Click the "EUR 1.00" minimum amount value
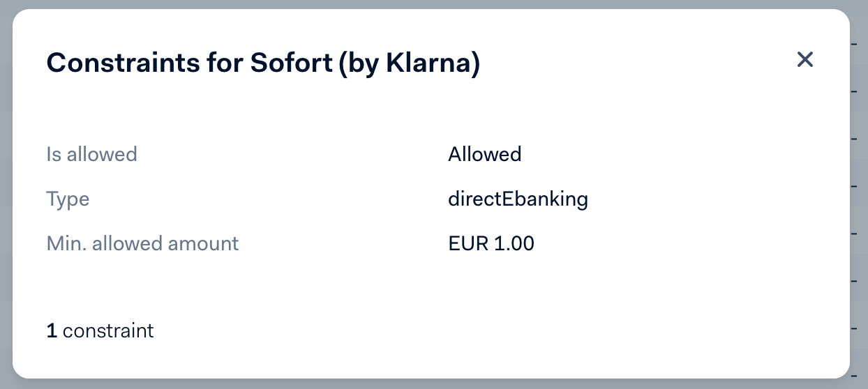This screenshot has width=868, height=389. pos(491,244)
